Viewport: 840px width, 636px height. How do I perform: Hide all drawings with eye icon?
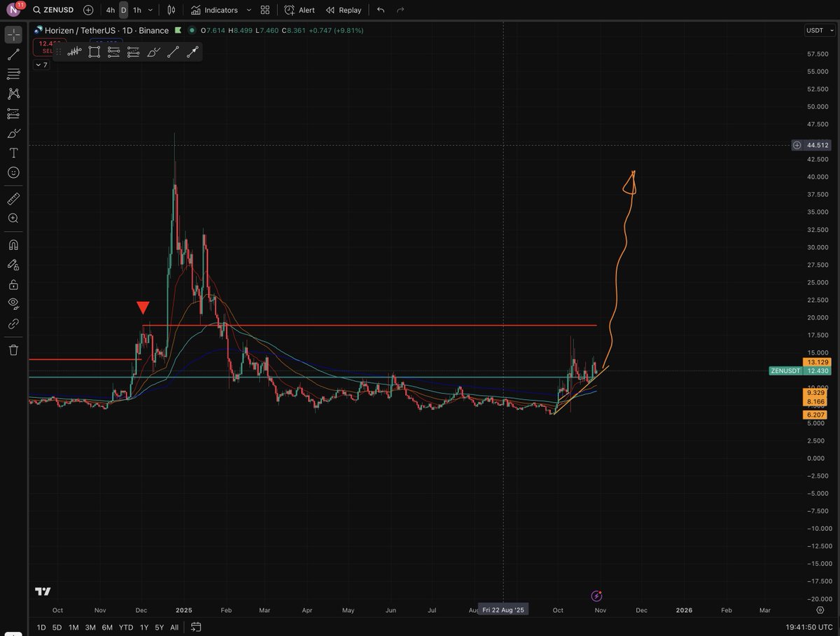pyautogui.click(x=13, y=304)
